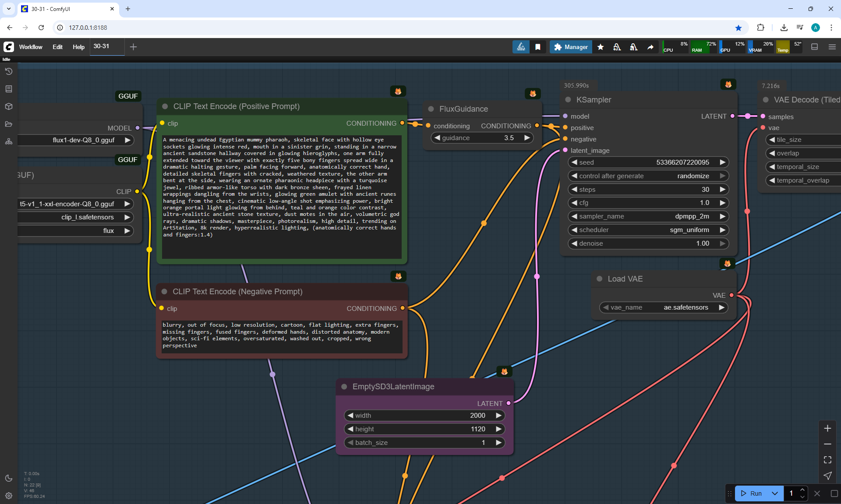Screen dimensions: 841x504
Task: Open the Workflow menu
Action: click(x=31, y=47)
